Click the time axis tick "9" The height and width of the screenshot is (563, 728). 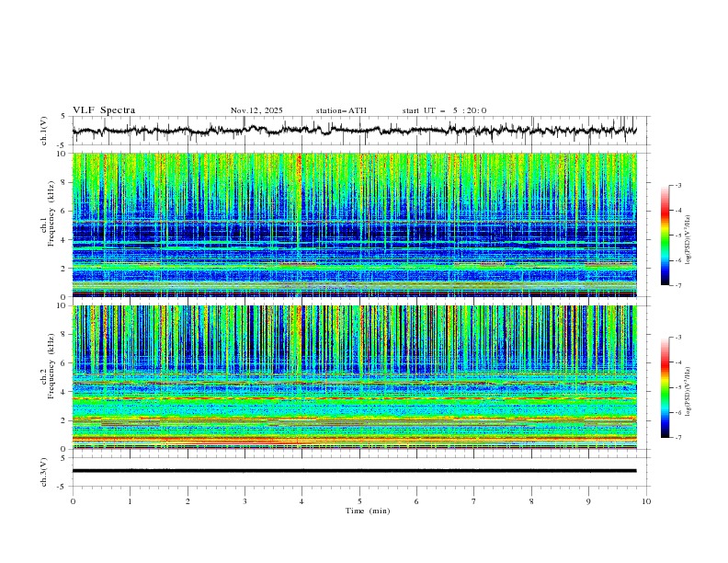[588, 501]
